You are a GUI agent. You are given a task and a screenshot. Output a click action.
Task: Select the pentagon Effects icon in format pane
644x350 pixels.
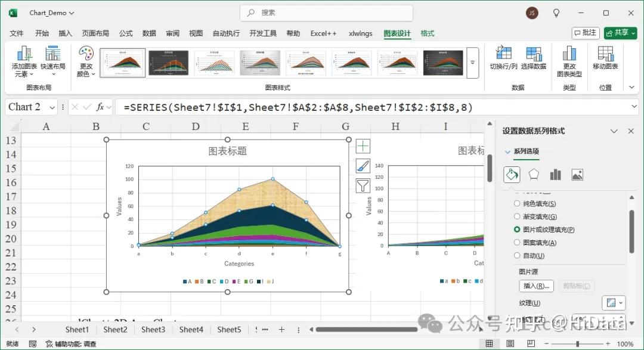pos(534,174)
